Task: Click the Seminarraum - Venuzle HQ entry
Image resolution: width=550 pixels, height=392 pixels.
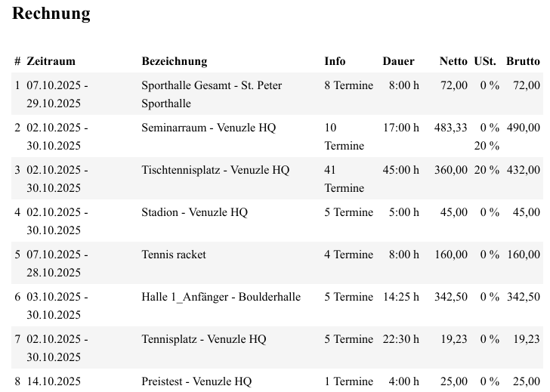Action: click(x=209, y=128)
